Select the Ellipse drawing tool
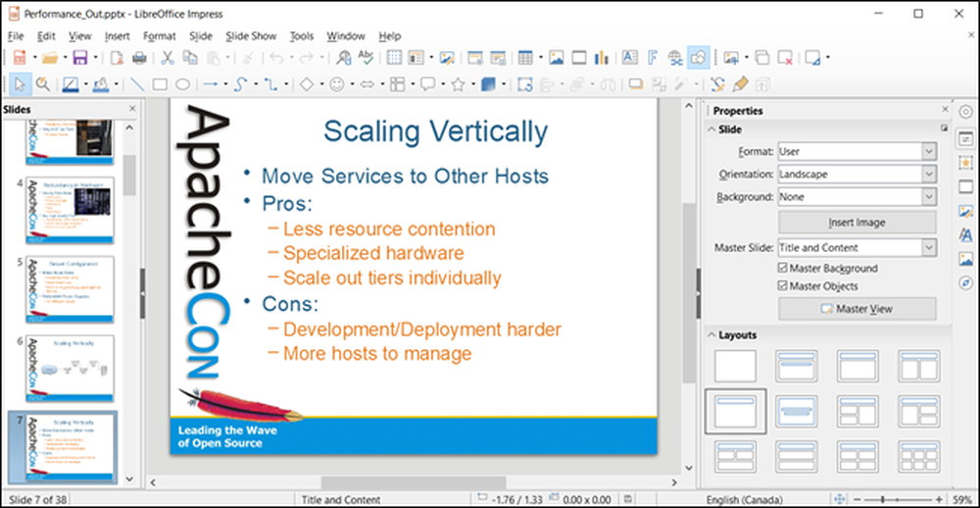980x508 pixels. point(182,84)
